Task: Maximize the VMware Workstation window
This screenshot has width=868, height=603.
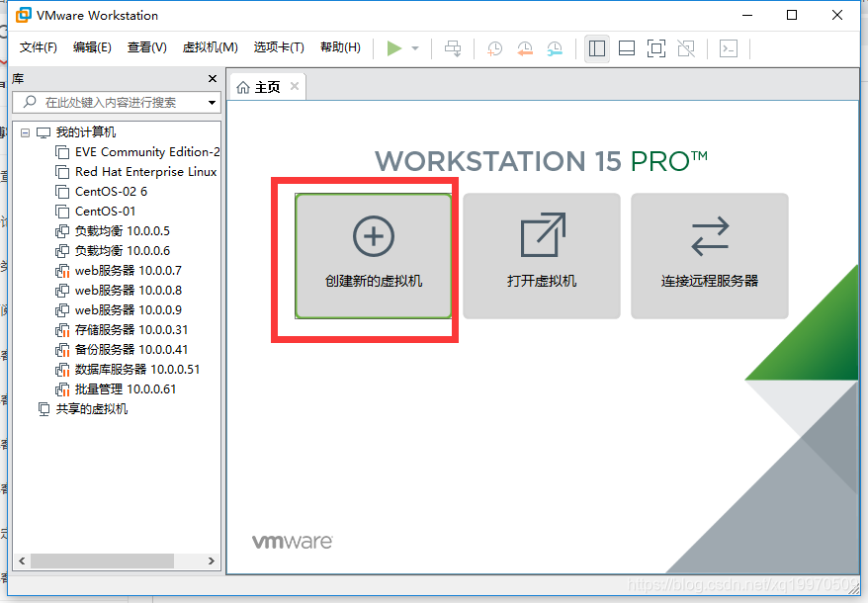Action: [x=792, y=15]
